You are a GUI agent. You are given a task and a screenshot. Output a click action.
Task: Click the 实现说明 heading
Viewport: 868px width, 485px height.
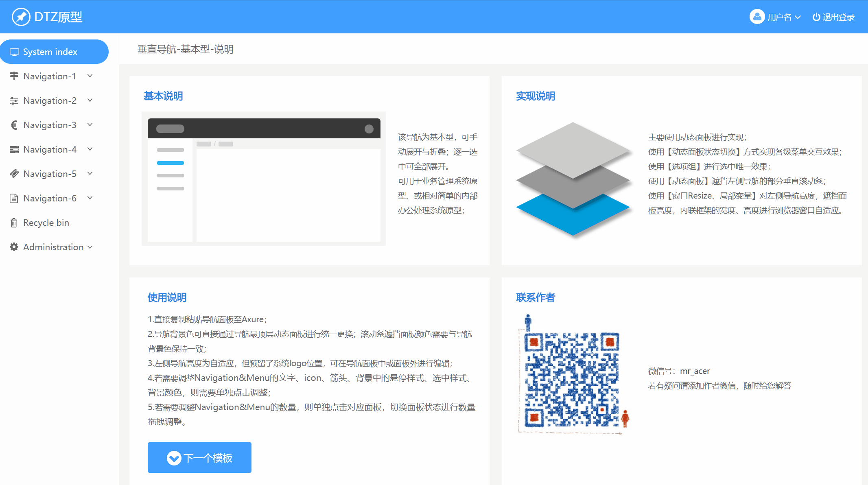click(536, 96)
